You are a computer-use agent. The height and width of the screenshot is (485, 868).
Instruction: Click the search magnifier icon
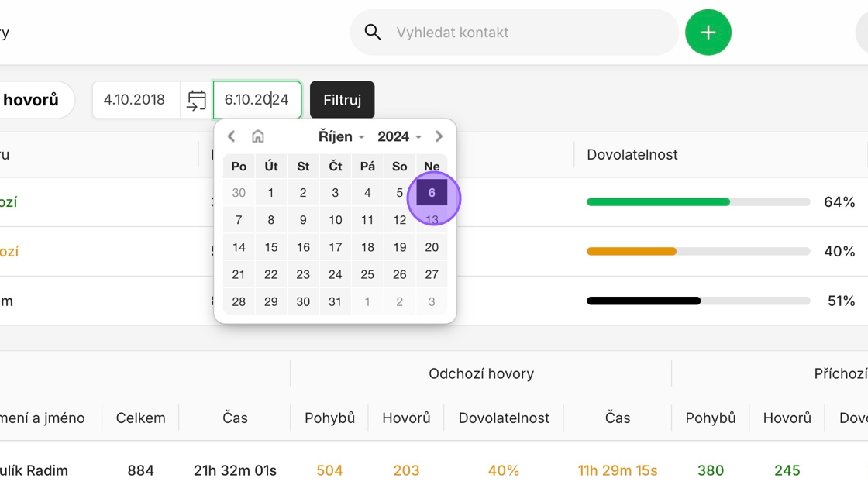click(373, 33)
